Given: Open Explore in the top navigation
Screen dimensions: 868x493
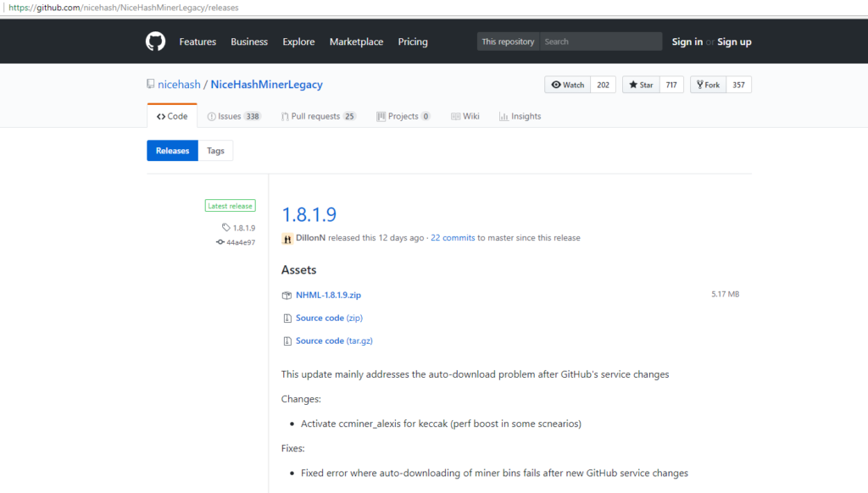Looking at the screenshot, I should pos(298,42).
